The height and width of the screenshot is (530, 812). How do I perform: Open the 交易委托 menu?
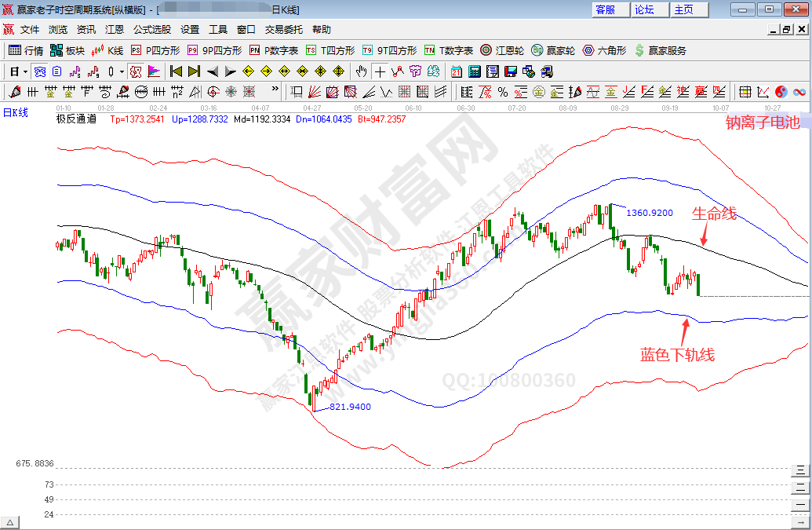tap(283, 29)
